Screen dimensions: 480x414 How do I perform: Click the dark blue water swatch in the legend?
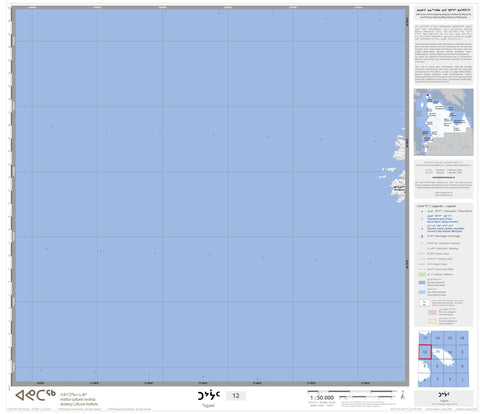(x=422, y=283)
